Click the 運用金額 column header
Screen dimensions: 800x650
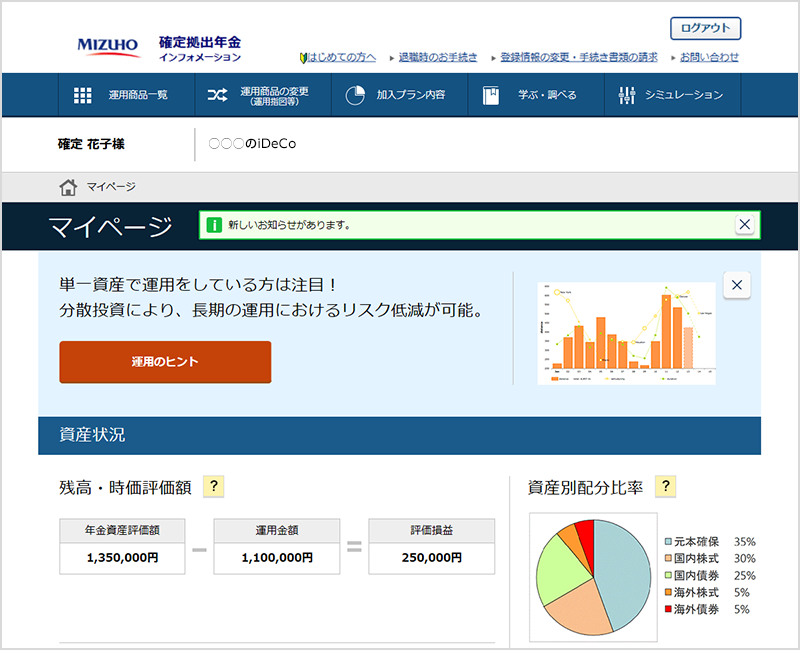click(x=277, y=531)
